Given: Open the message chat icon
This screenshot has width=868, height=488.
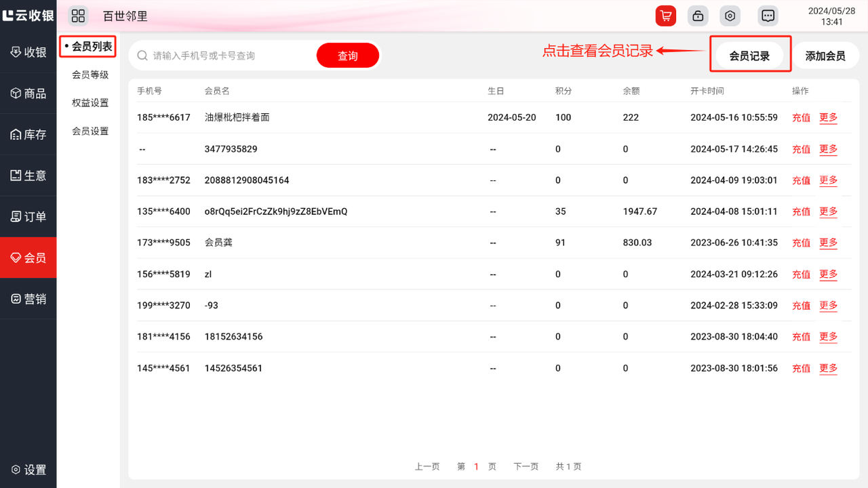Looking at the screenshot, I should tap(768, 16).
